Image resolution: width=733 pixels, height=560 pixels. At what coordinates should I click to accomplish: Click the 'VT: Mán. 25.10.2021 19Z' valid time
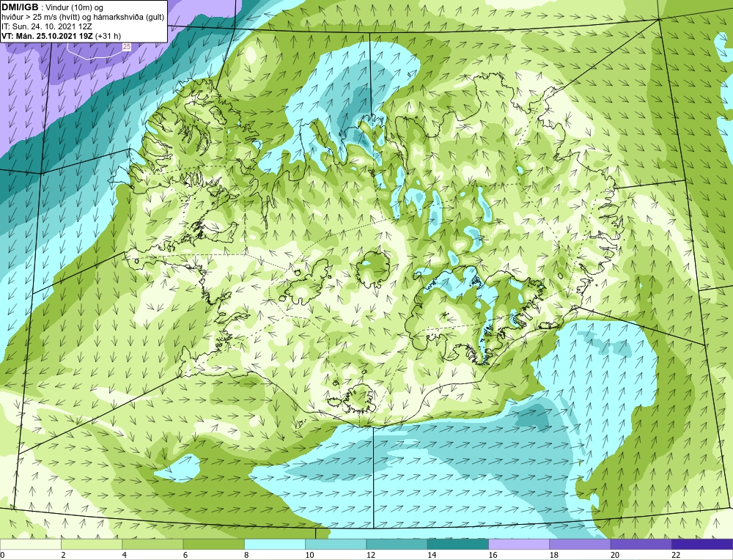click(x=48, y=36)
